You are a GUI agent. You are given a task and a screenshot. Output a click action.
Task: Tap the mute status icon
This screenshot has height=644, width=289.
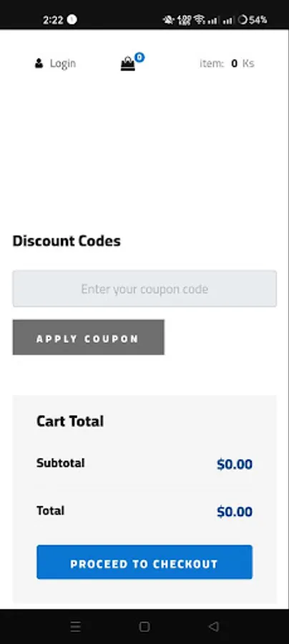168,19
